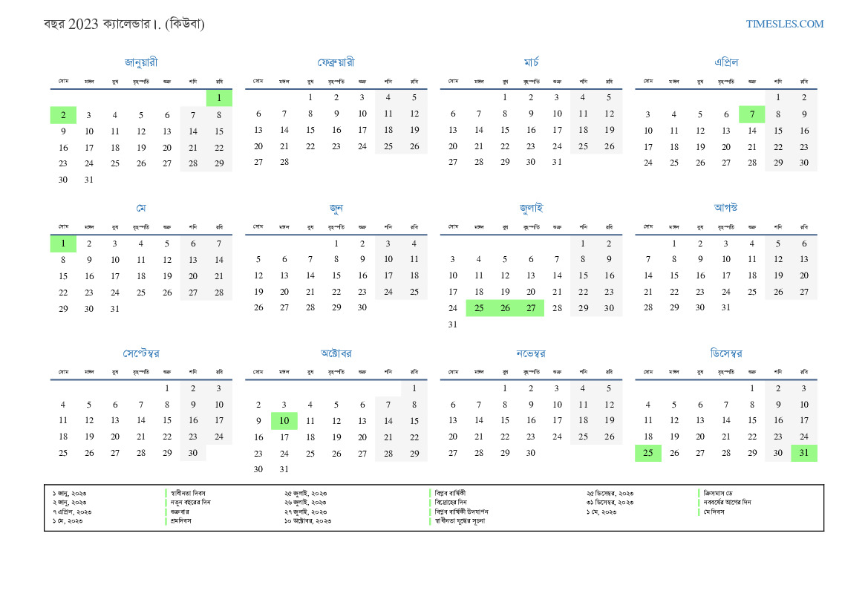Screen dimensions: 868x614
Task: Click highlighted July 26 cell
Action: coord(505,308)
